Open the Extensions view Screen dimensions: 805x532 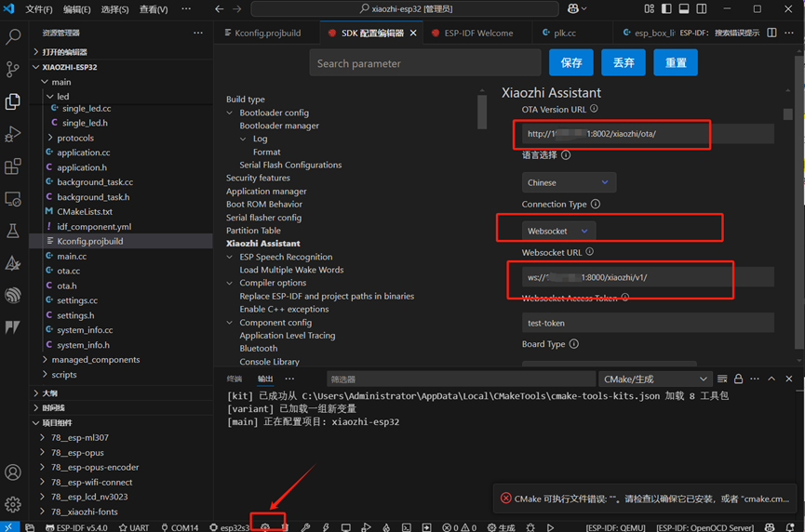[13, 166]
